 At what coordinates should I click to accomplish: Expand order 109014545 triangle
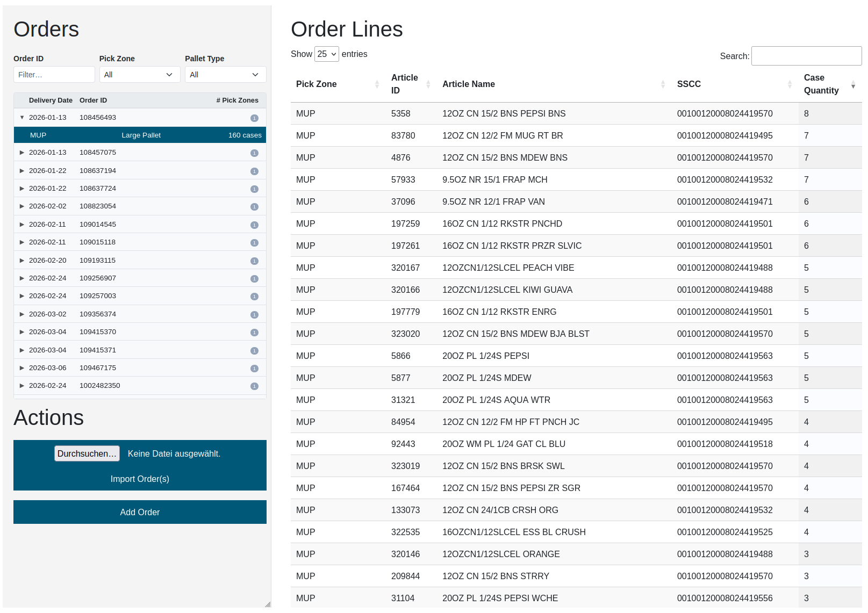[x=22, y=225]
